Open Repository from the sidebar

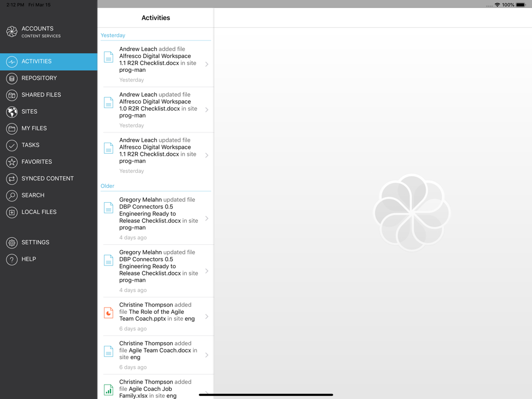click(48, 78)
